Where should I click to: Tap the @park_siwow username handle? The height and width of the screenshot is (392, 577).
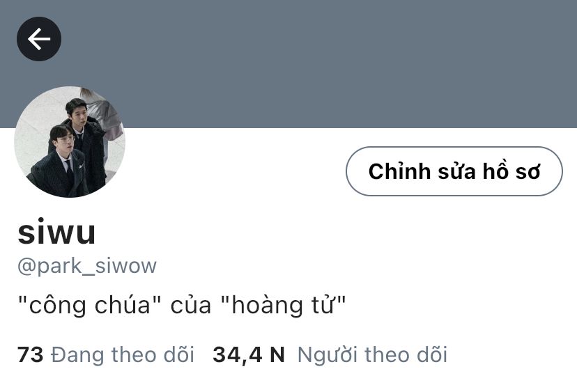[87, 266]
